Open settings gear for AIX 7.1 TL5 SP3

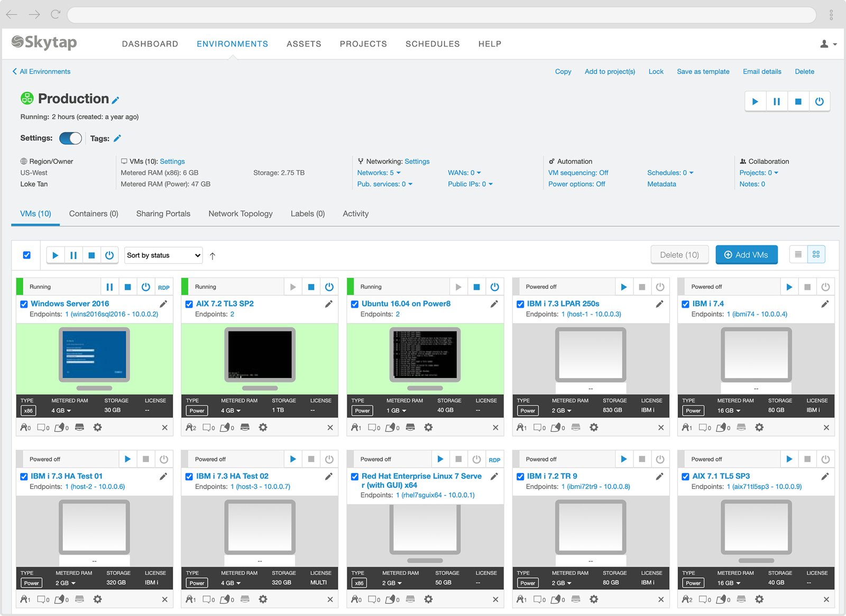click(x=759, y=599)
